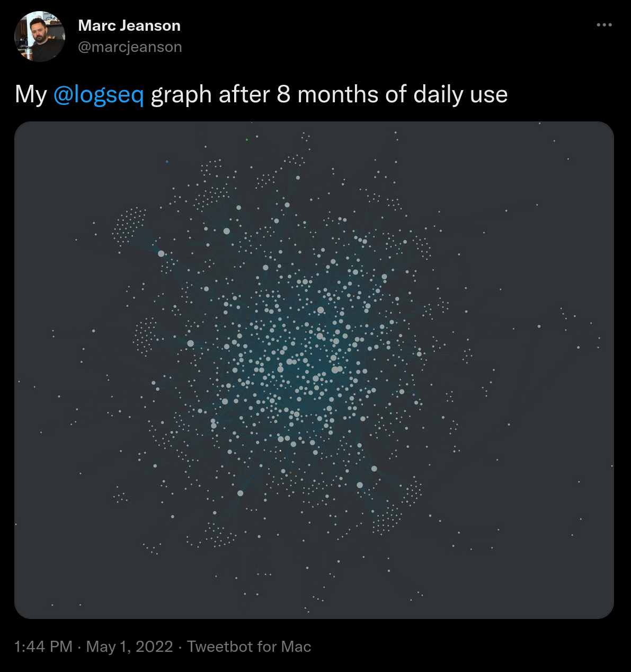Screen dimensions: 631x672
Task: Click the word "My" in the tweet
Action: coord(31,95)
